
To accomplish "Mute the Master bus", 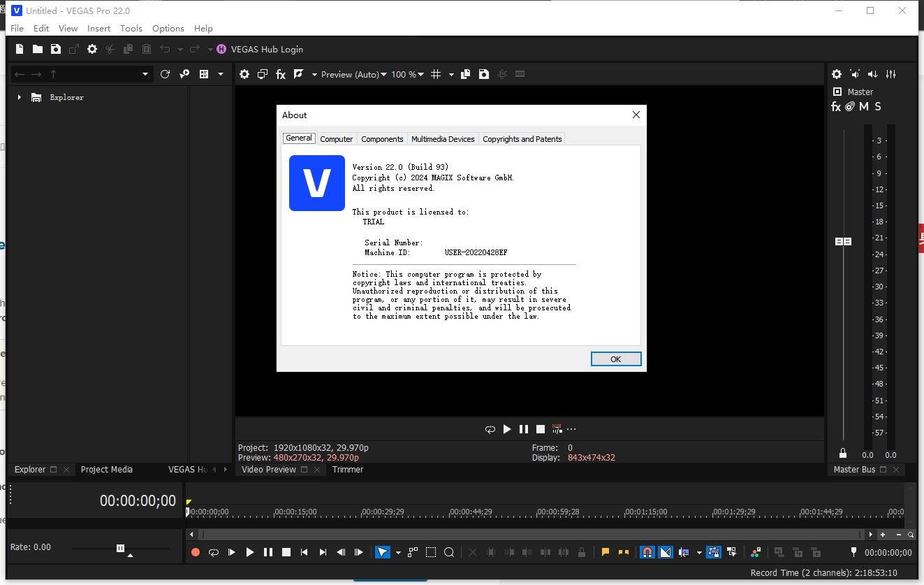I will click(864, 107).
